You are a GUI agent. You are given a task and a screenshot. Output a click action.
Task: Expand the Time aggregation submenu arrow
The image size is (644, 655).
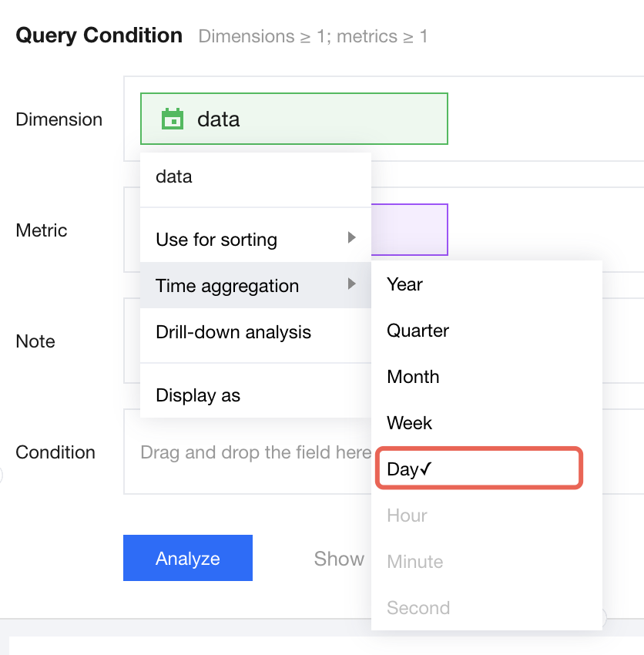pos(351,284)
